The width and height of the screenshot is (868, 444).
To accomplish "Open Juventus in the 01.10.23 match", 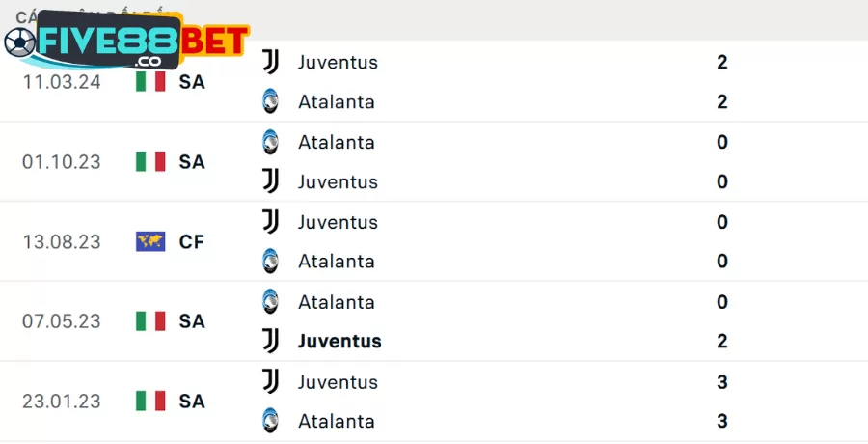I will 338,181.
